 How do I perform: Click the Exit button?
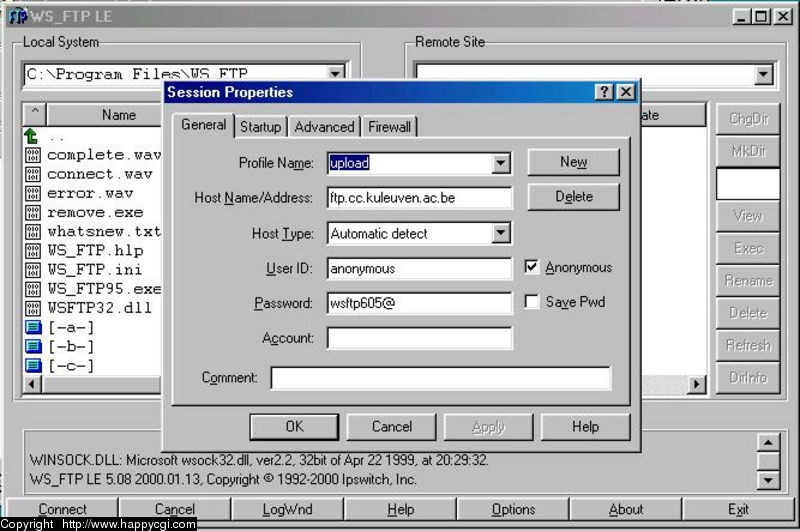click(738, 509)
